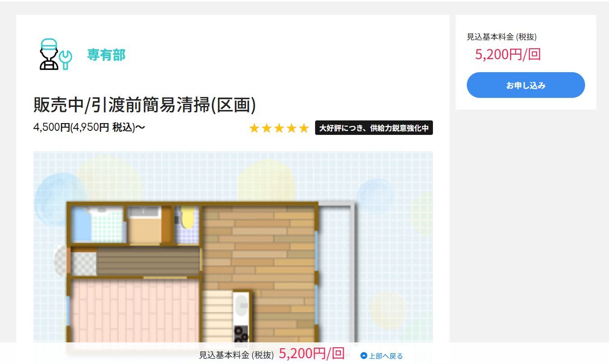Click the 4,500円(4,950円 税込)～ price text
The height and width of the screenshot is (364, 609).
(x=89, y=128)
